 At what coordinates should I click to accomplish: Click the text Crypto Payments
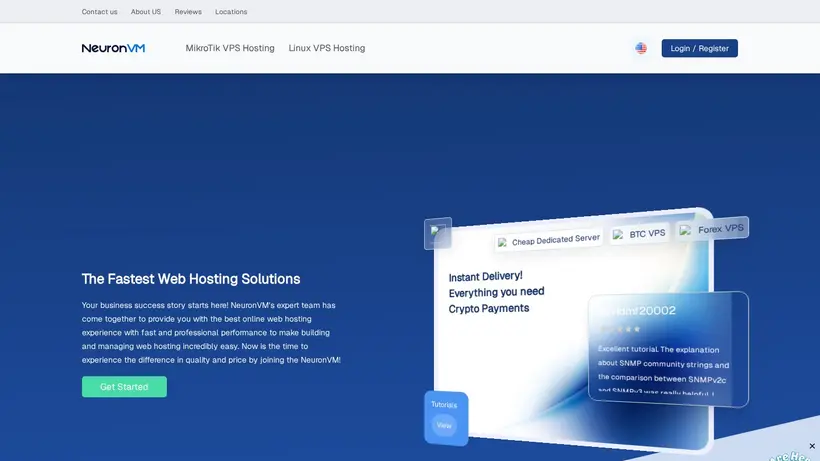click(489, 308)
